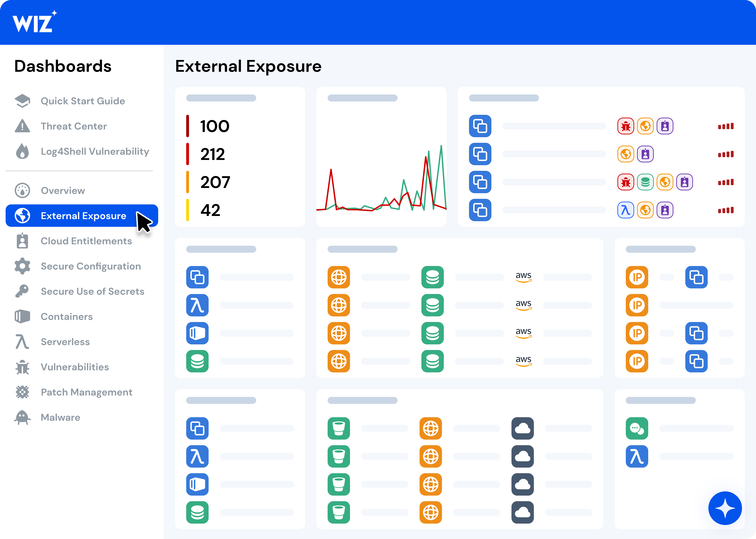This screenshot has height=539, width=756.
Task: Click the Malware ghost icon
Action: [22, 418]
